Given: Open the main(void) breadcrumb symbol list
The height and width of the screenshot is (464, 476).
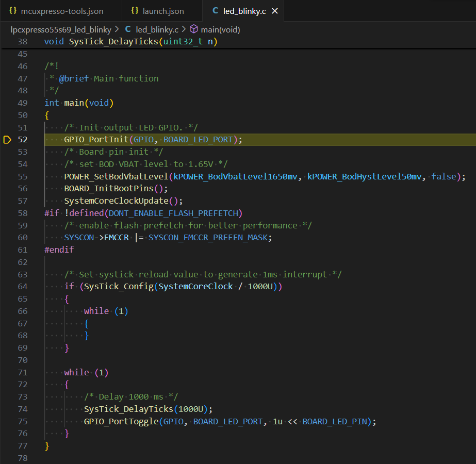Looking at the screenshot, I should point(222,29).
